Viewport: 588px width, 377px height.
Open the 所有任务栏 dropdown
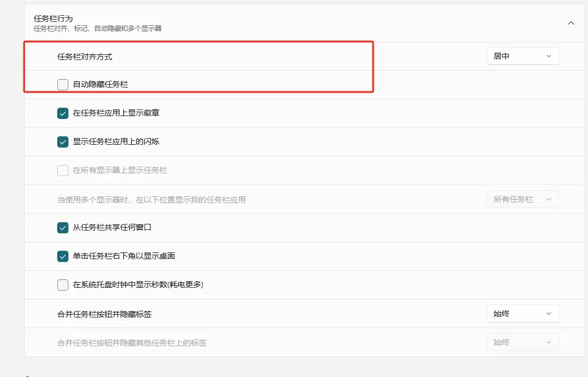pos(523,199)
